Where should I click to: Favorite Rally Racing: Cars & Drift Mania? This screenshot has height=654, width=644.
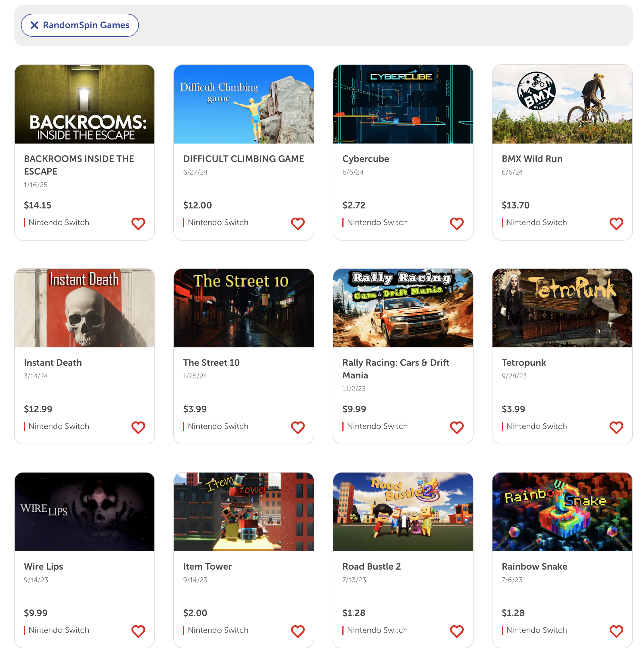pos(457,427)
